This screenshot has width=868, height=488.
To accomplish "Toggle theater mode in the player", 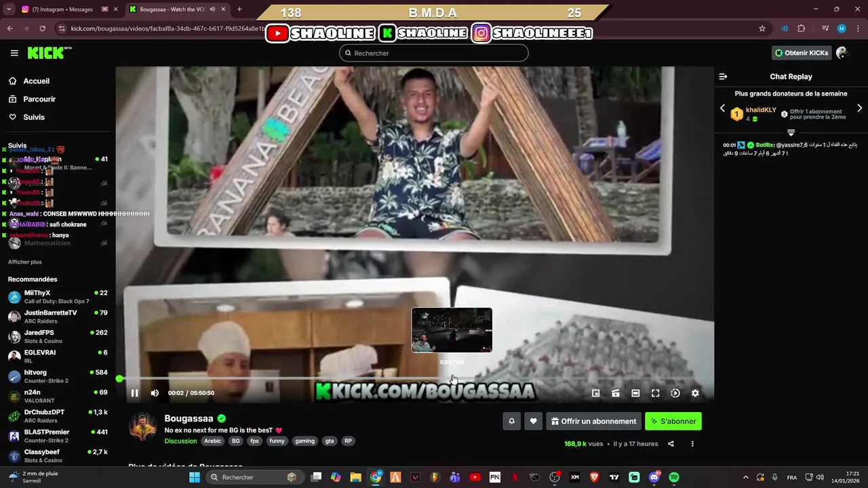I will [x=635, y=393].
